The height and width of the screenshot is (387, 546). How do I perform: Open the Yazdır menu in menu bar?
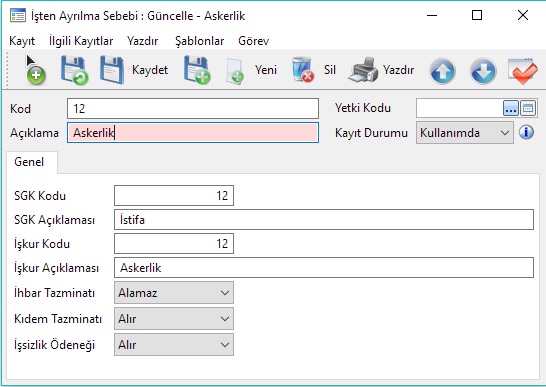142,41
